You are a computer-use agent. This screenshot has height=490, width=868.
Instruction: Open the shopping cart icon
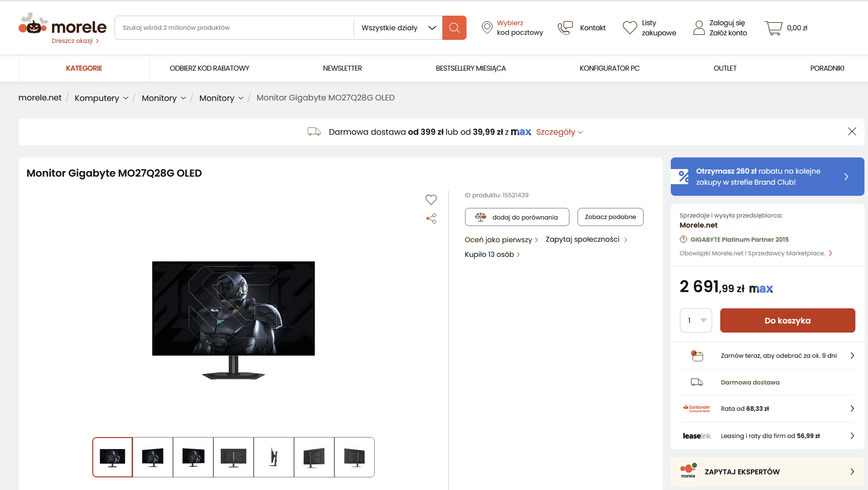pos(774,28)
